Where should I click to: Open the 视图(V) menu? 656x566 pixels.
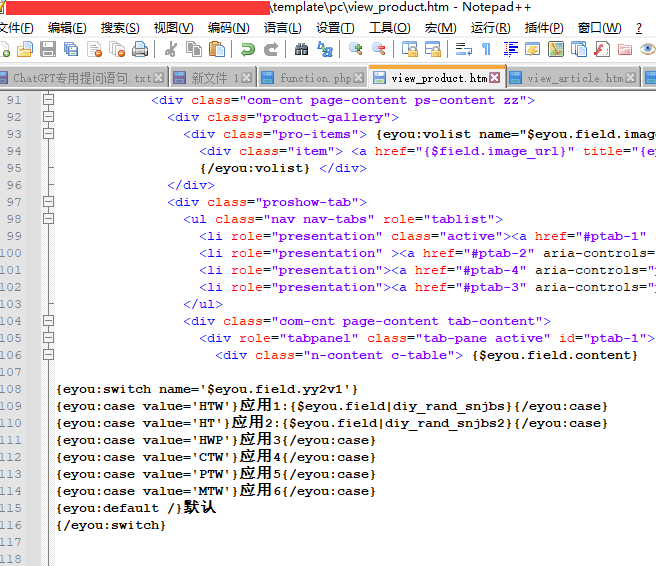tap(173, 28)
